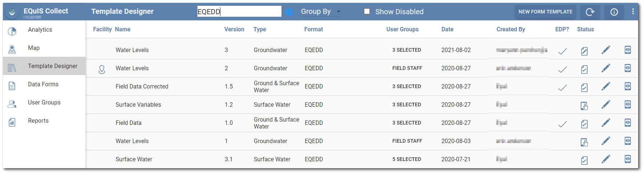The height and width of the screenshot is (174, 644).
Task: Click the facility pin icon on Water Levels version 2
Action: click(102, 69)
